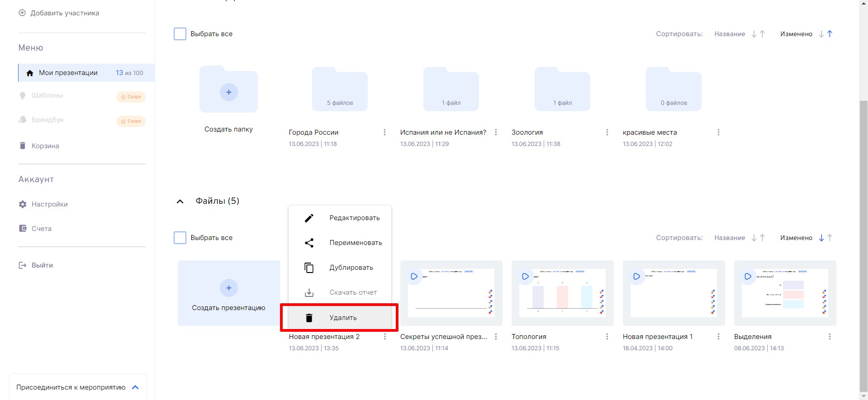Choose Дублировать in the context menu
Image resolution: width=868 pixels, height=400 pixels.
(x=340, y=268)
